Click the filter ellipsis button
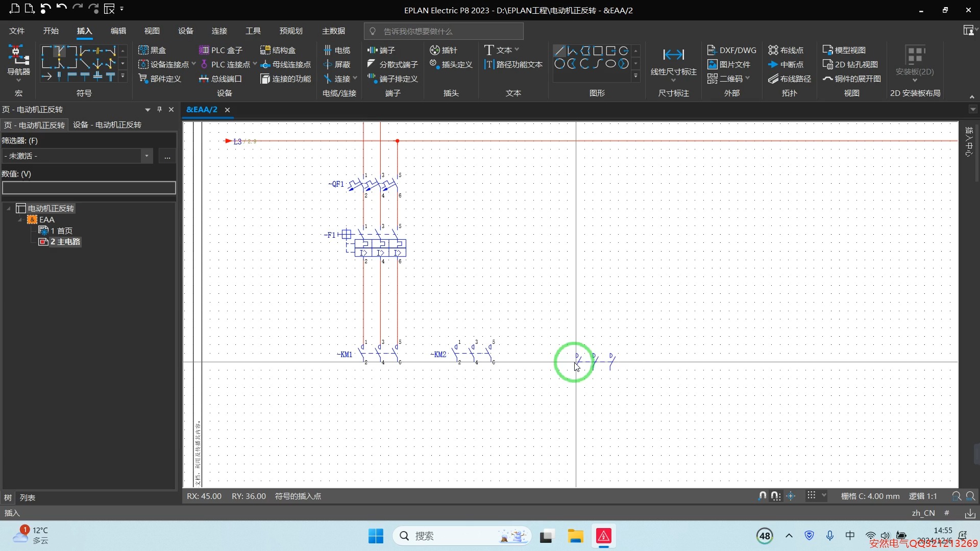 167,156
